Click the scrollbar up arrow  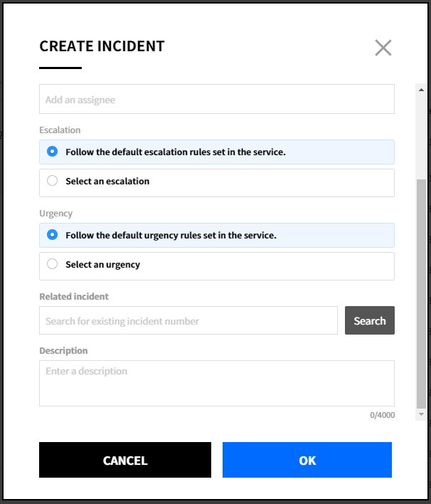click(x=421, y=90)
